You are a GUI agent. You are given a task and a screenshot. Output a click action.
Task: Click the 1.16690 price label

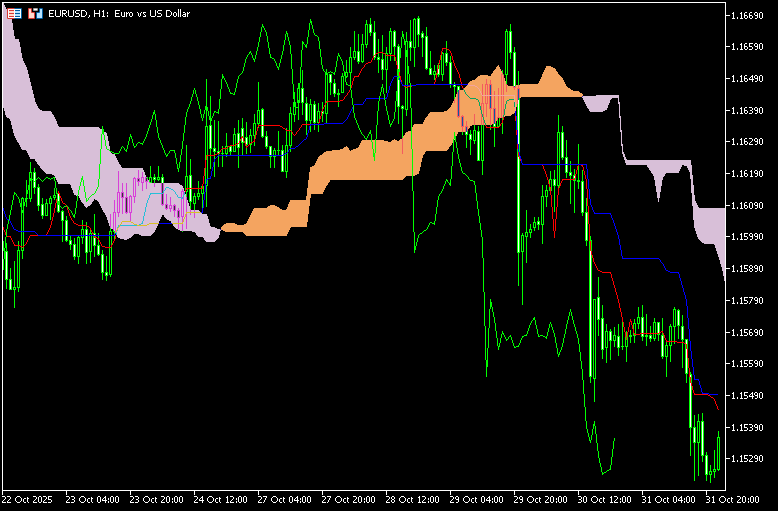point(749,15)
